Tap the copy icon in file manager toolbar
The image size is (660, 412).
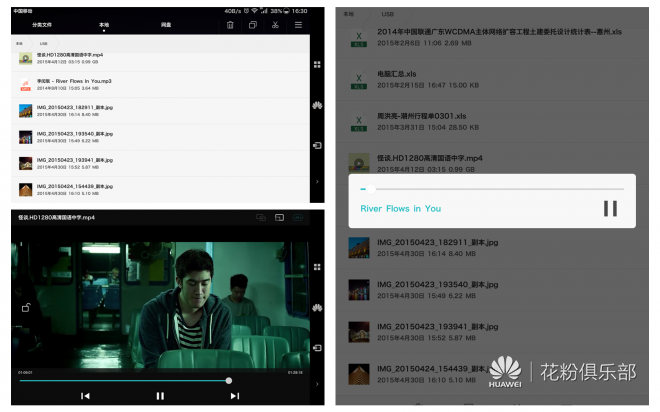(253, 25)
